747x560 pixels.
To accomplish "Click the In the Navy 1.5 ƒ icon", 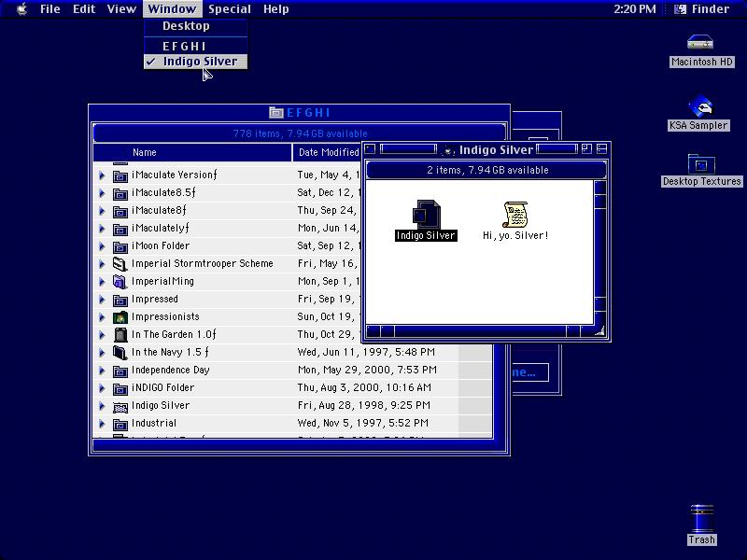I will tap(120, 353).
